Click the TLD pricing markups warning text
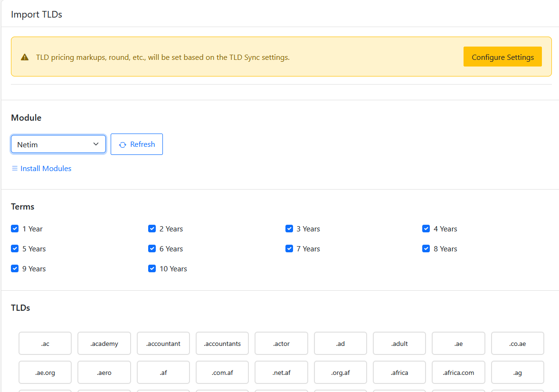This screenshot has width=559, height=392. (162, 57)
